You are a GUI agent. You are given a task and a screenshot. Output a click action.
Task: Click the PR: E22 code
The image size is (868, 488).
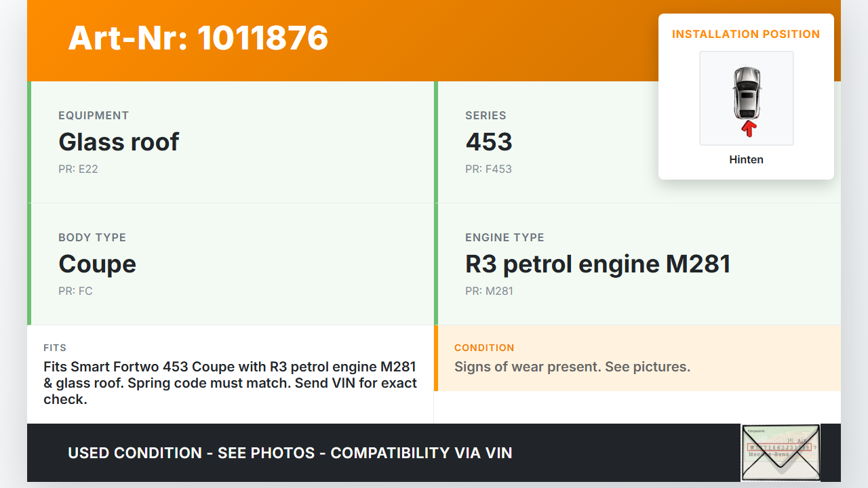(x=78, y=169)
